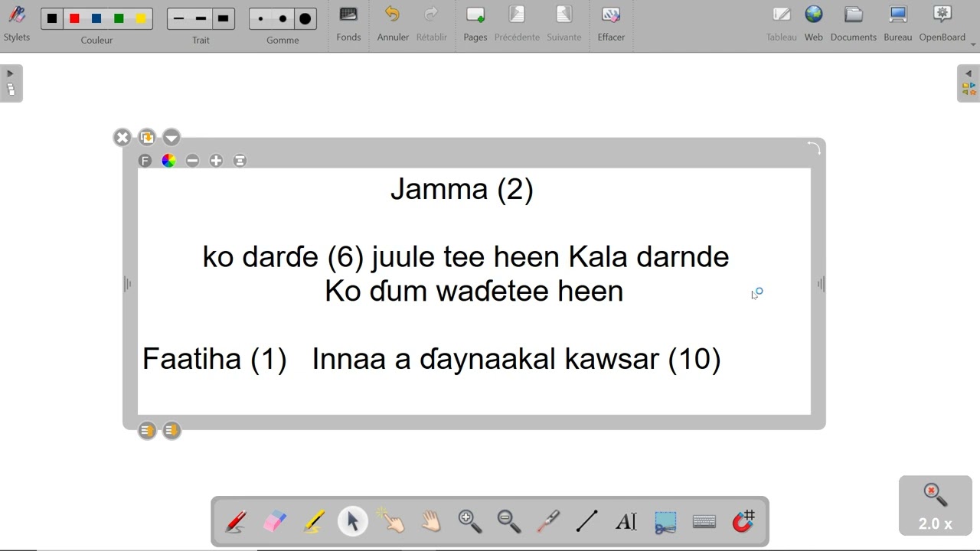Screen dimensions: 980x551
Task: Click the text alignment button
Action: pyautogui.click(x=240, y=161)
